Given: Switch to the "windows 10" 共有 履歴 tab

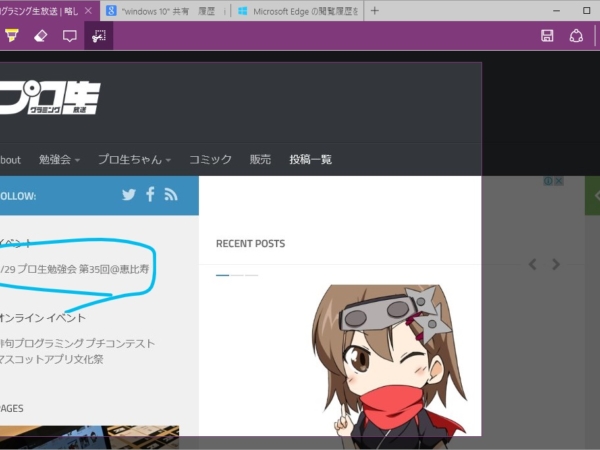Looking at the screenshot, I should tap(166, 11).
